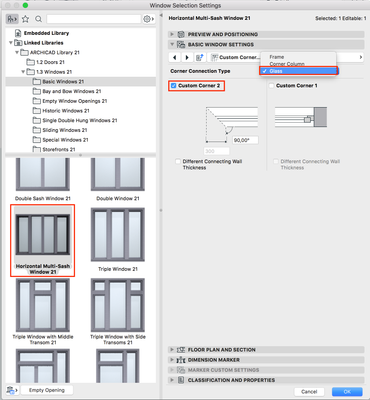Choose Frame in corner type menu
This screenshot has height=400, width=370.
[x=277, y=57]
